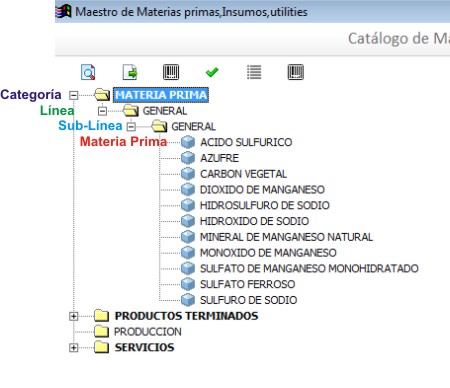Select the PRODUCTOS TERMINADOS category
Screen dimensions: 450x388
click(186, 316)
